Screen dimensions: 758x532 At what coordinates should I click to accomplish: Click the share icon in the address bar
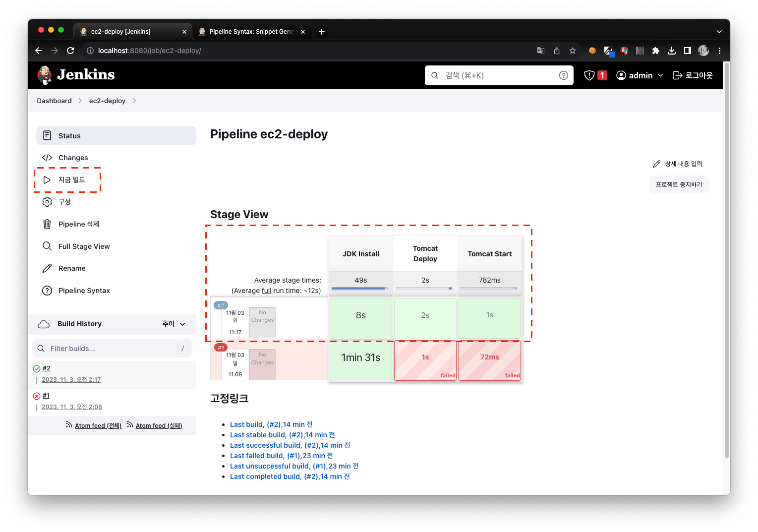click(x=557, y=51)
